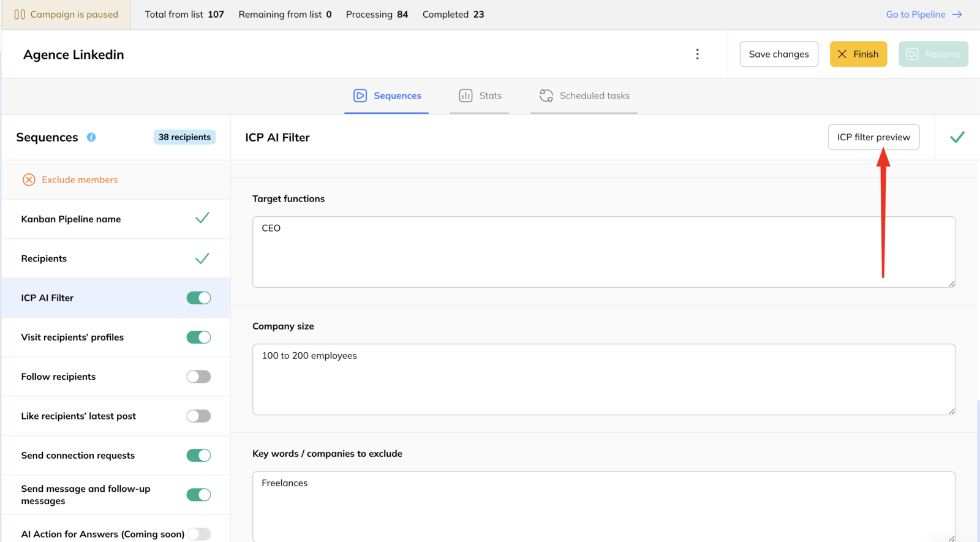Toggle Send connection requests switch
This screenshot has height=542, width=980.
(x=198, y=455)
